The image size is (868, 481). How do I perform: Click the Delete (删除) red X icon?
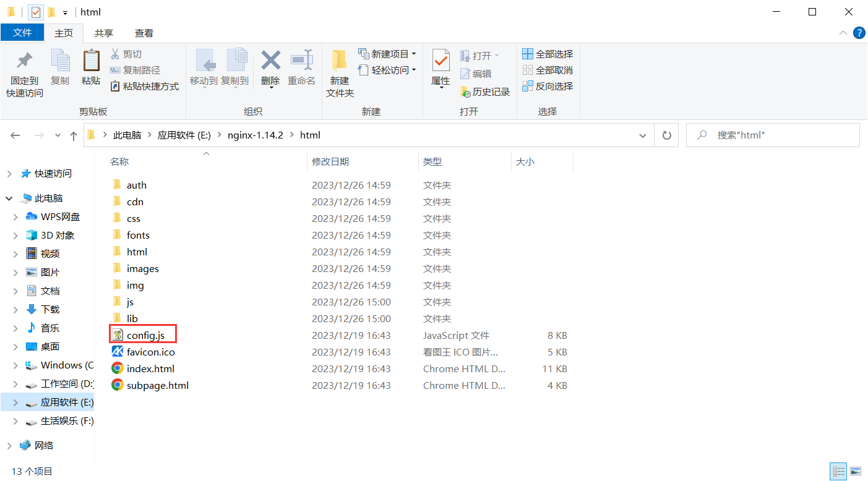(270, 62)
